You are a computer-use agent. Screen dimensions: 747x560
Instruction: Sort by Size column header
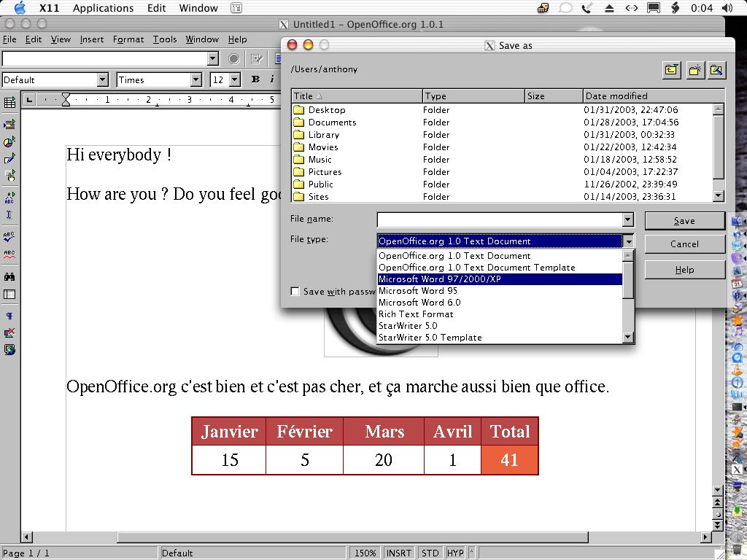(554, 96)
